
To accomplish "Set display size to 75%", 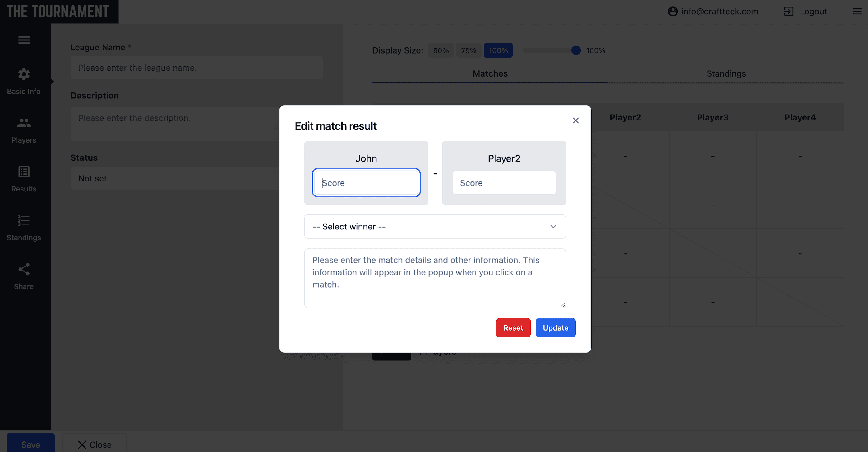I will [x=469, y=50].
